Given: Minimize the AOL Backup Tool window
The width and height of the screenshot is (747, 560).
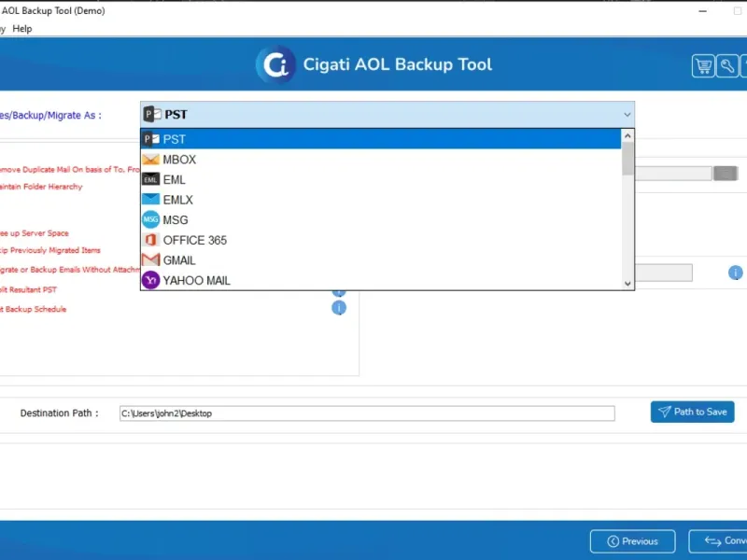Looking at the screenshot, I should [703, 11].
